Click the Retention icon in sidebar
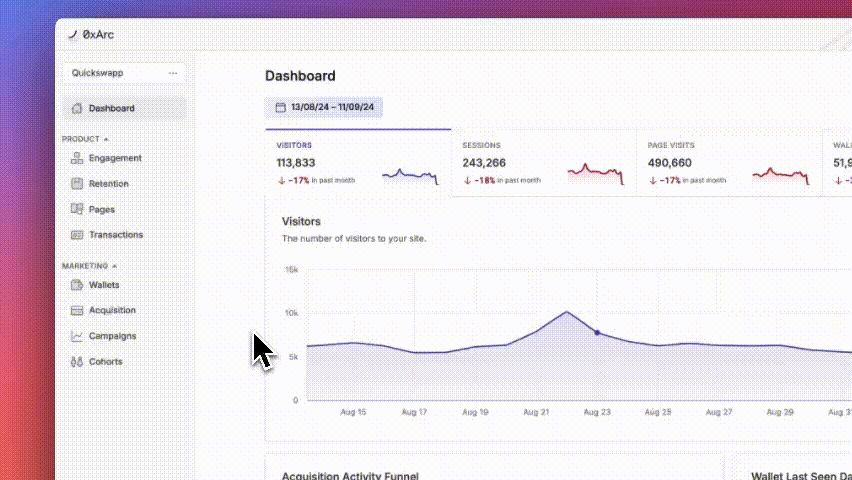 77,184
